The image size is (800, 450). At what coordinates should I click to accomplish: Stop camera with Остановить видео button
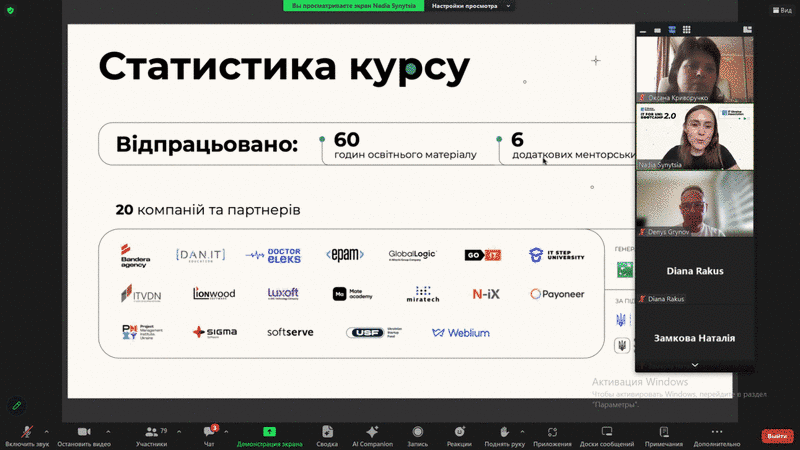84,436
